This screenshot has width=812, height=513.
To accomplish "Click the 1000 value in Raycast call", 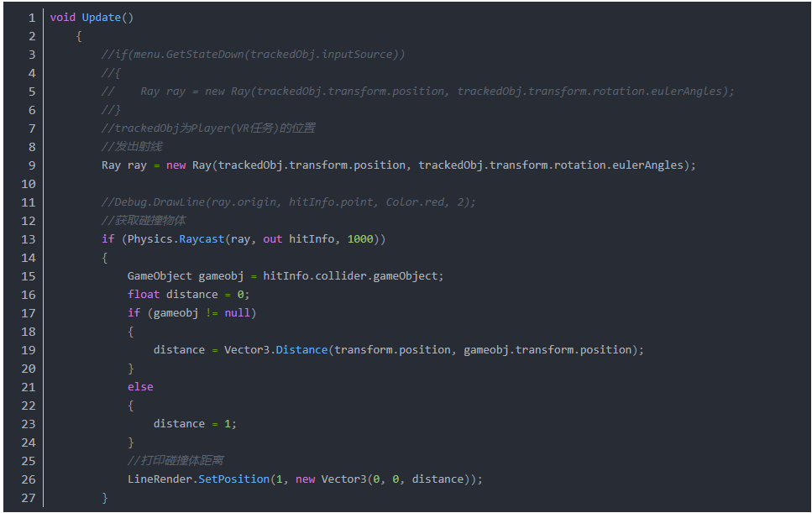I will point(362,239).
